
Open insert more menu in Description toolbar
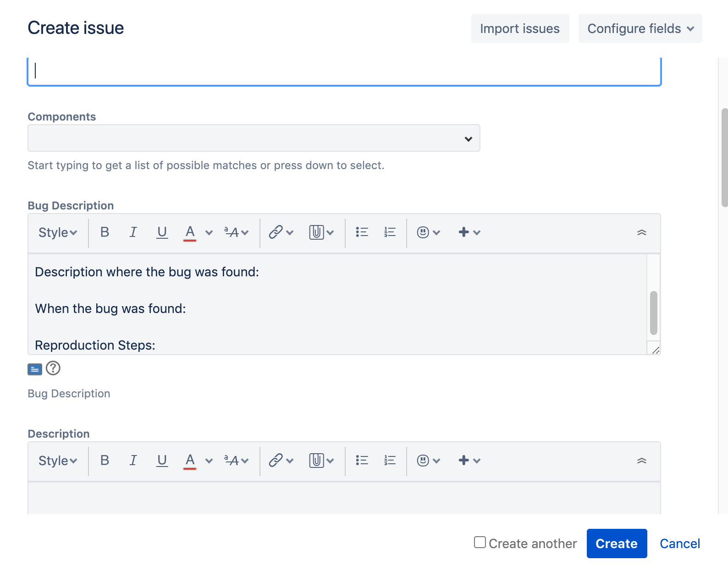[469, 461]
